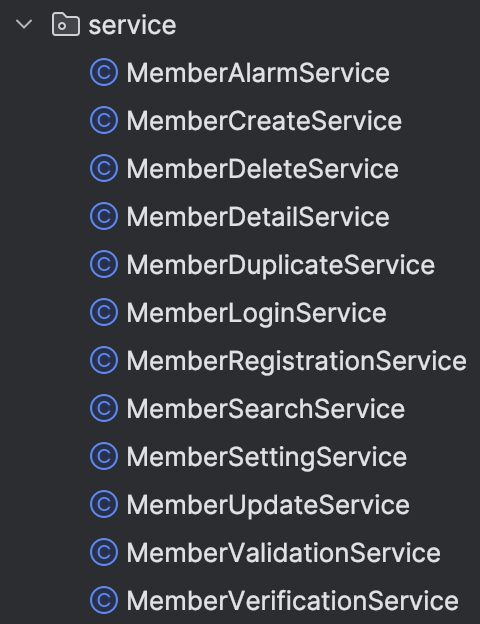The height and width of the screenshot is (624, 480).
Task: Click the class icon beside MemberAlarmService
Action: tap(104, 72)
